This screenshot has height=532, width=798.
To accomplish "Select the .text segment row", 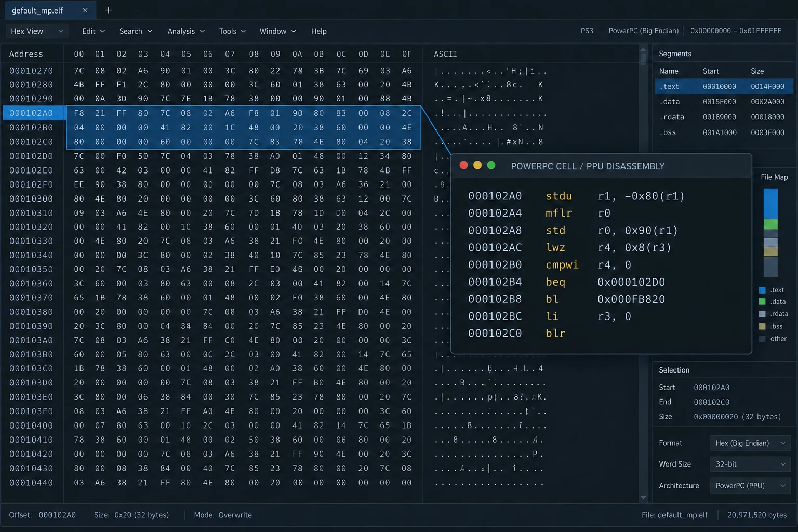I will point(724,86).
